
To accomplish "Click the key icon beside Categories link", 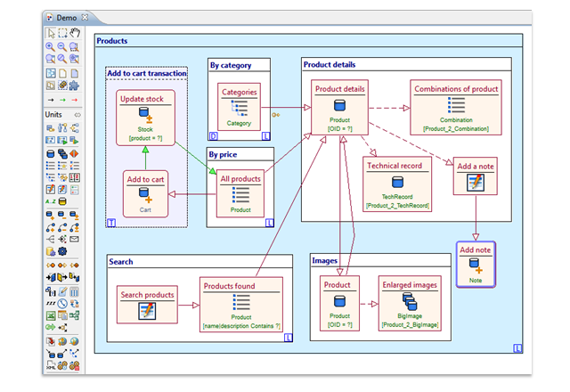I will [276, 115].
